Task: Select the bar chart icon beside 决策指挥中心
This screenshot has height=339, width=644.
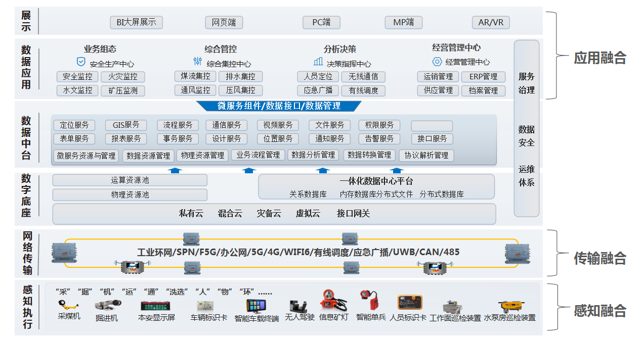Action: pos(318,62)
